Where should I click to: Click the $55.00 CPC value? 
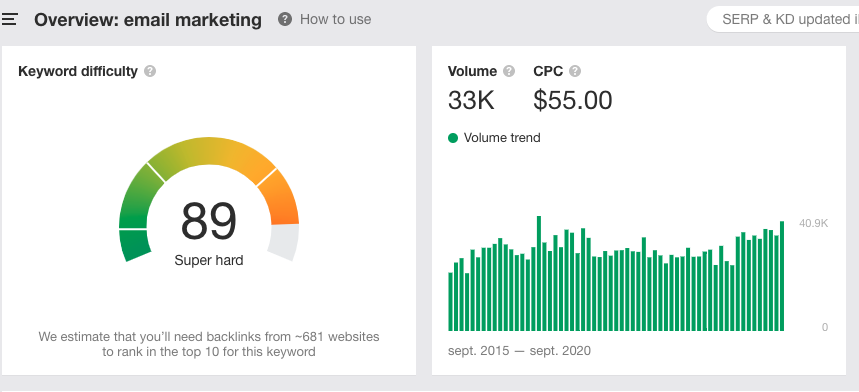[572, 101]
